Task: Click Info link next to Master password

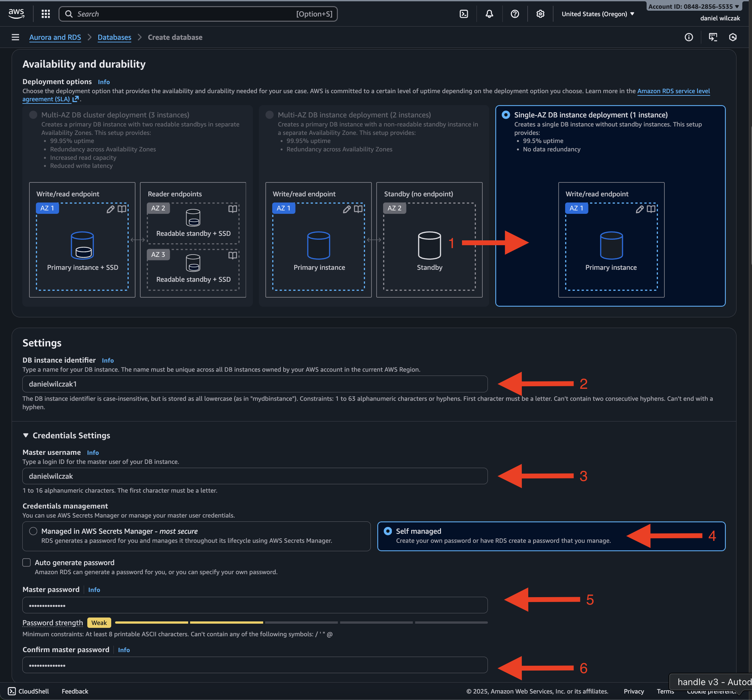Action: [94, 590]
